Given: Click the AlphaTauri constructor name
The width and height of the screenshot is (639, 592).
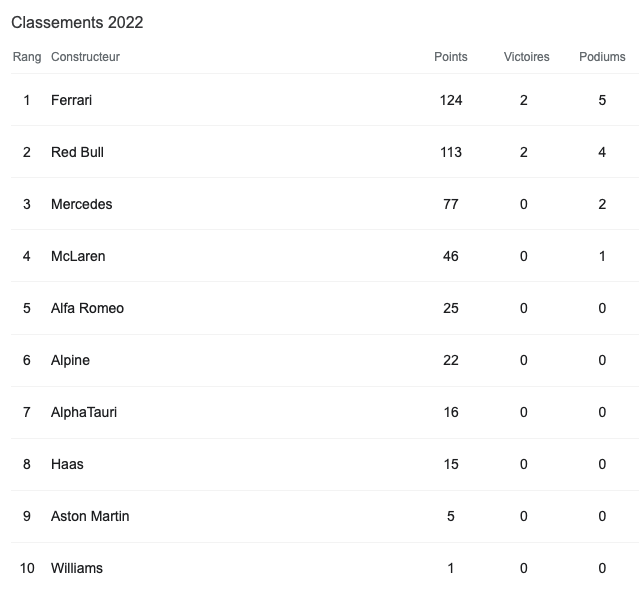Looking at the screenshot, I should pos(84,412).
